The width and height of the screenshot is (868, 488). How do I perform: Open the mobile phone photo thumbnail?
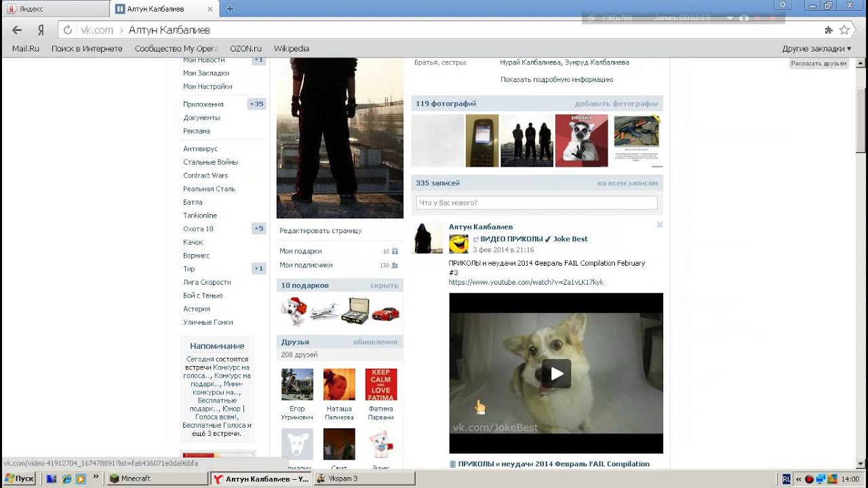pyautogui.click(x=482, y=140)
